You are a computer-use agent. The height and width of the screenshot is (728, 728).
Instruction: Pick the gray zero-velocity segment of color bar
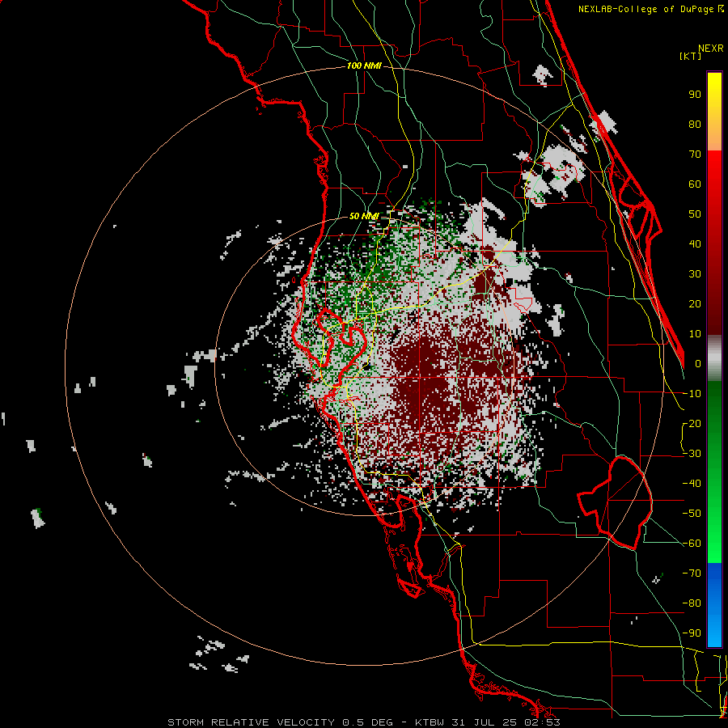click(x=714, y=358)
